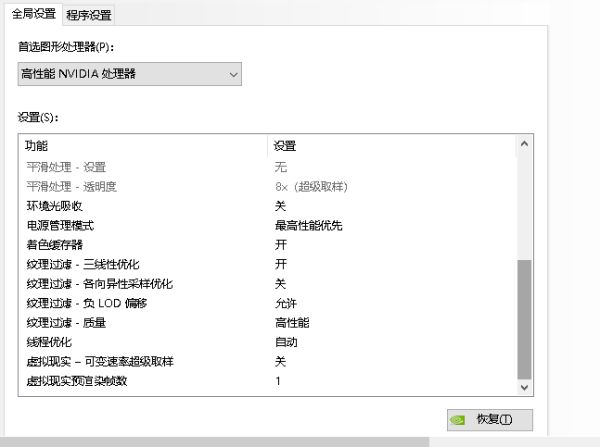600x447 pixels.
Task: Click the settings list scroll up arrow
Action: coord(525,146)
